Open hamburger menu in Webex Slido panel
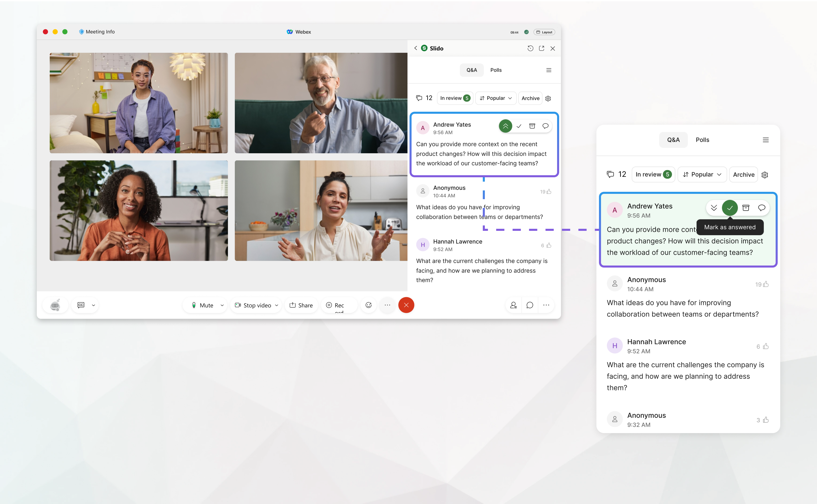The height and width of the screenshot is (504, 817). coord(549,70)
